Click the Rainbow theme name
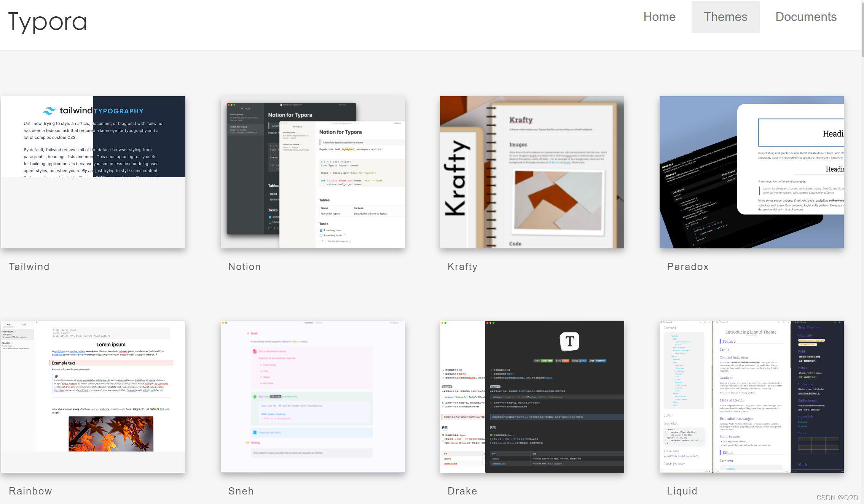This screenshot has width=864, height=504. click(30, 491)
